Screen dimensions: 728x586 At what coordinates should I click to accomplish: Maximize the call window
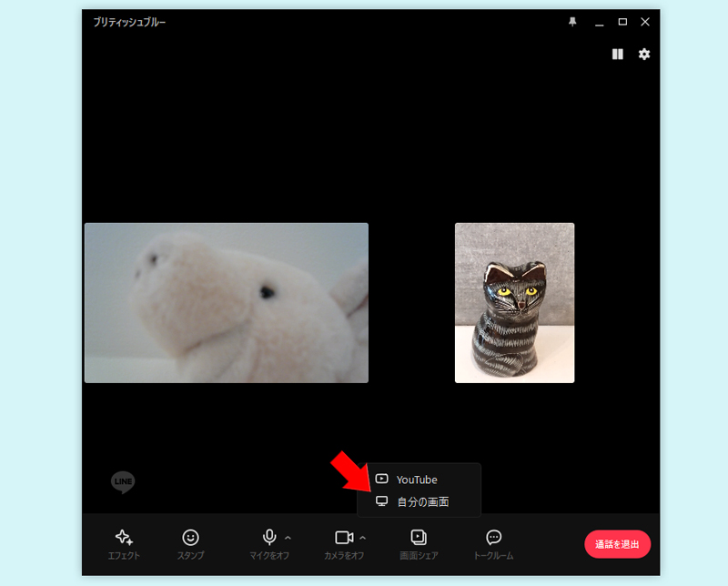pyautogui.click(x=622, y=22)
